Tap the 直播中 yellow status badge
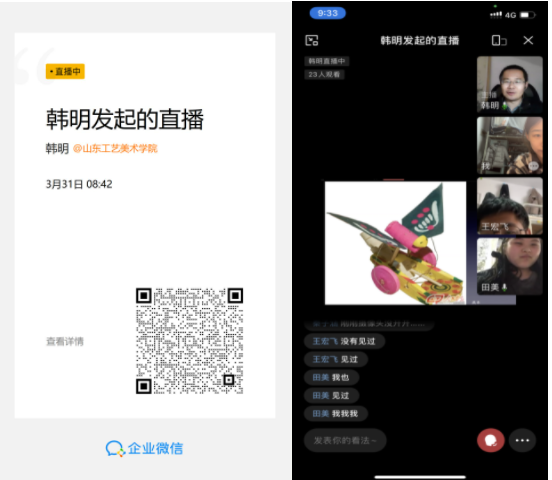The image size is (552, 480). [x=65, y=71]
